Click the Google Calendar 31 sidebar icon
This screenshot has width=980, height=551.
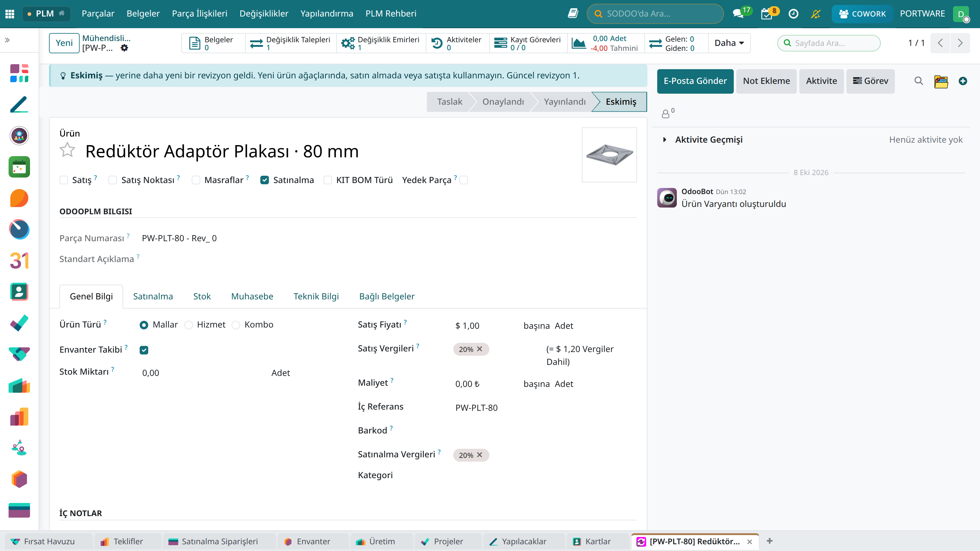click(19, 261)
